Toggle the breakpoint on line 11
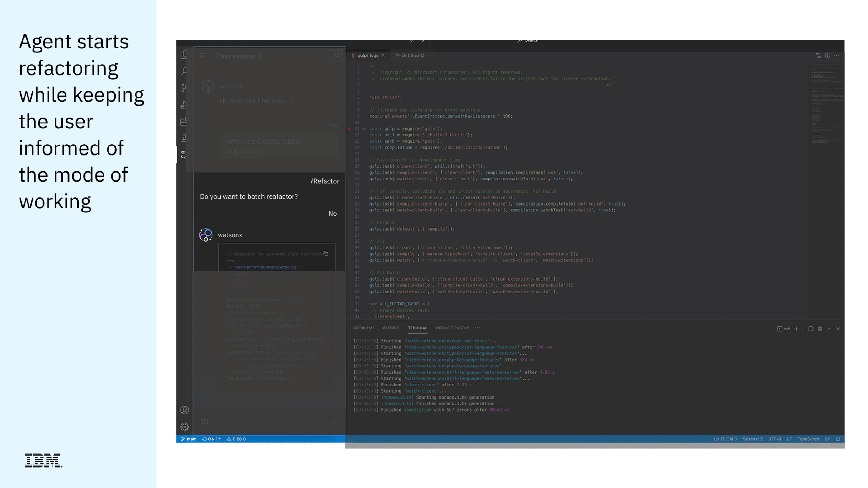 coord(349,129)
